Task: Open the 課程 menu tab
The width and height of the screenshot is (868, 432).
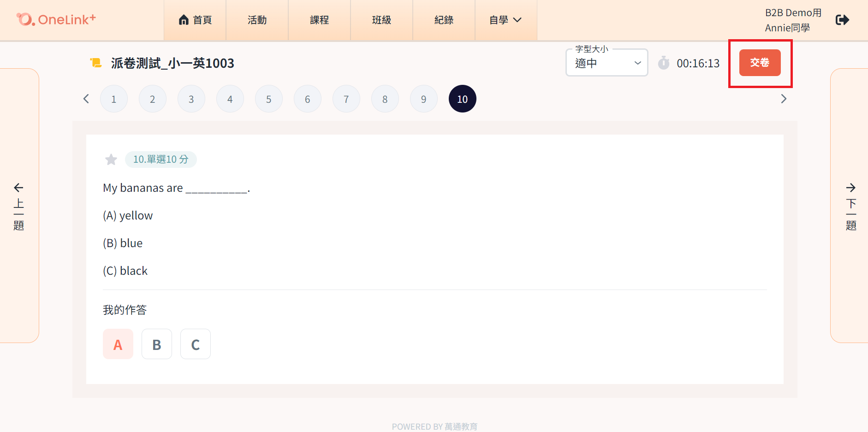Action: click(320, 20)
